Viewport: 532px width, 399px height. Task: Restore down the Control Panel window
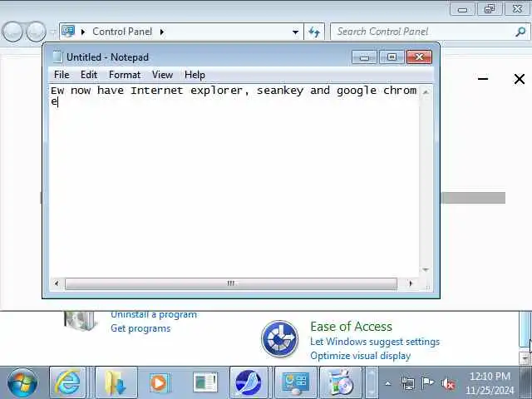coord(490,9)
